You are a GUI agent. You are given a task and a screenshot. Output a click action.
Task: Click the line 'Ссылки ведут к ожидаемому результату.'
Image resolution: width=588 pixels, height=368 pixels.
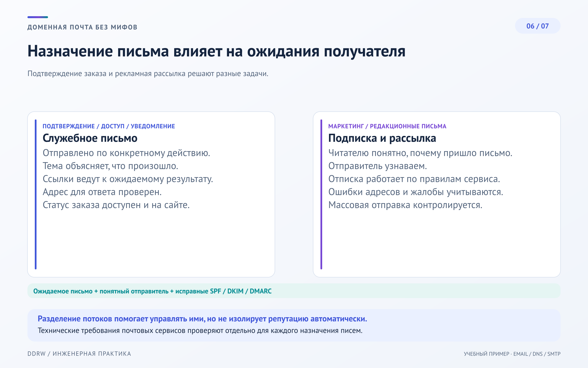tap(128, 179)
